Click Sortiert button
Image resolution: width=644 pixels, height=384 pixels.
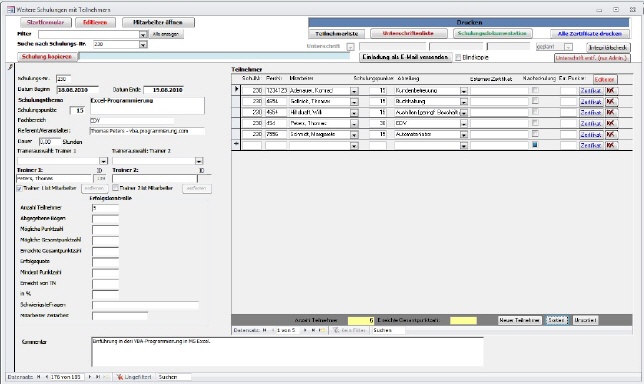pyautogui.click(x=556, y=320)
